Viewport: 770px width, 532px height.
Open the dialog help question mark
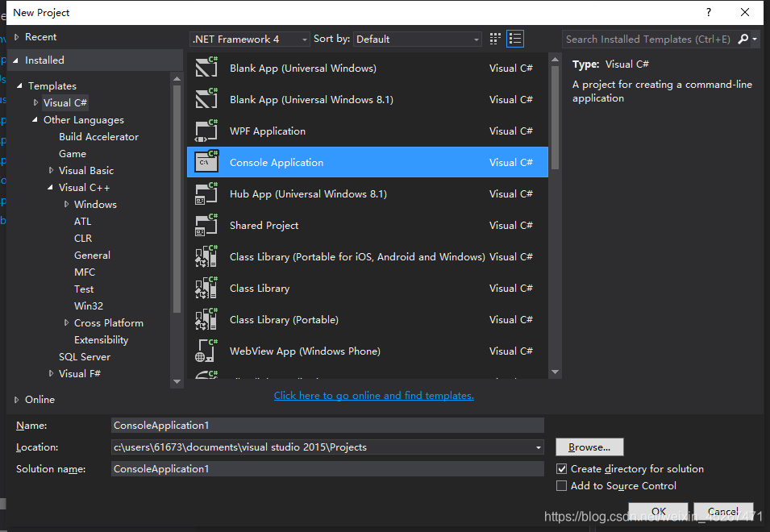tap(709, 12)
